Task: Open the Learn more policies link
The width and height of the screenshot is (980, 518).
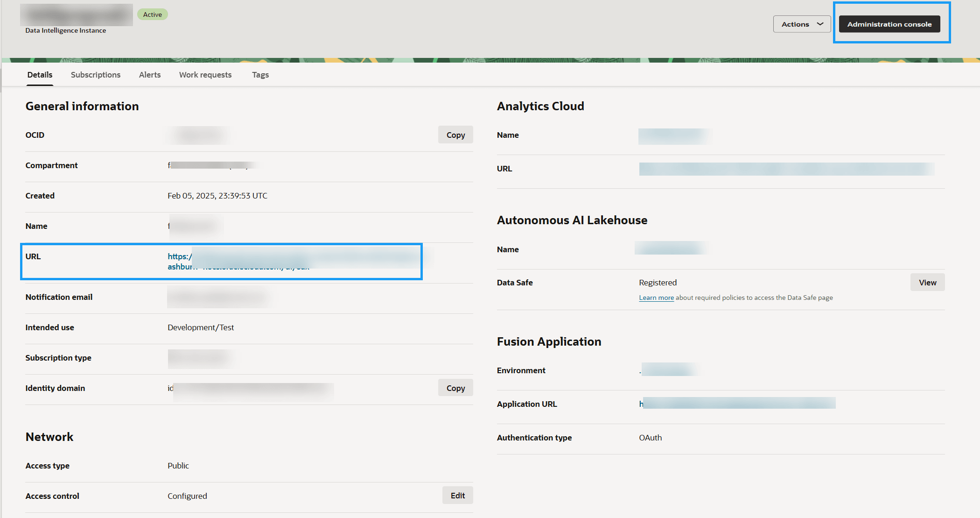Action: [x=656, y=298]
